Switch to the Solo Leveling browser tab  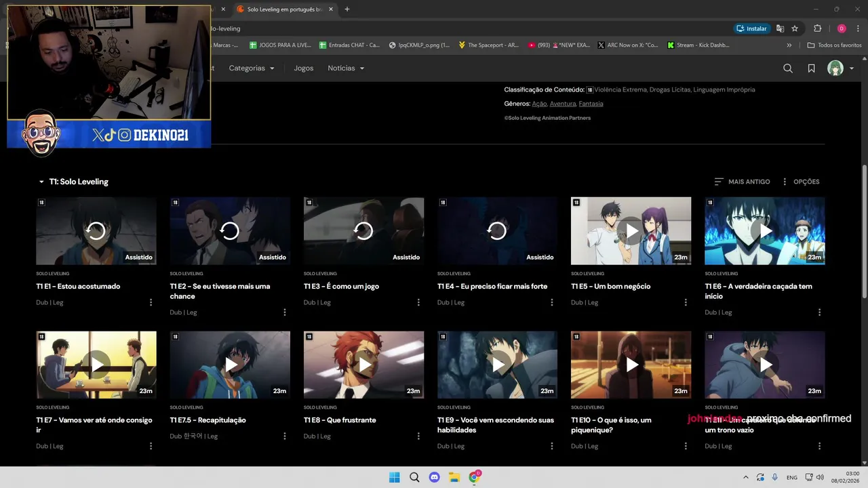[x=285, y=9]
